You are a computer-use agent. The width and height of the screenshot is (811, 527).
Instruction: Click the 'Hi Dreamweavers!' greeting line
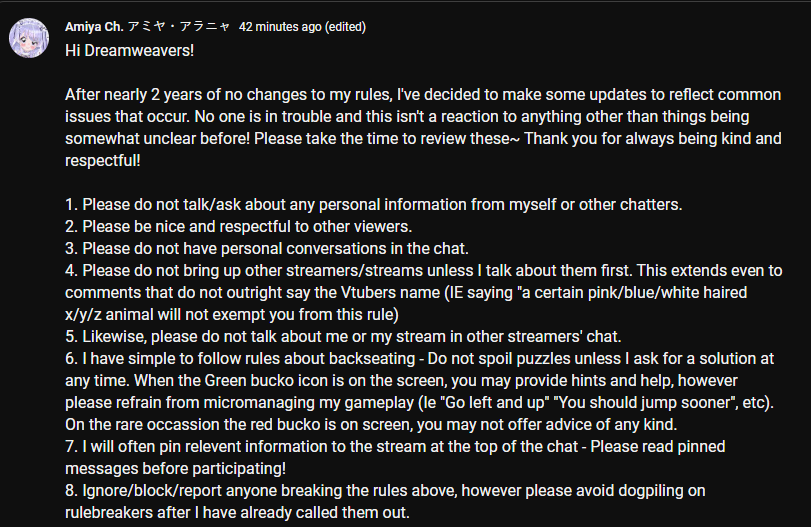[129, 51]
